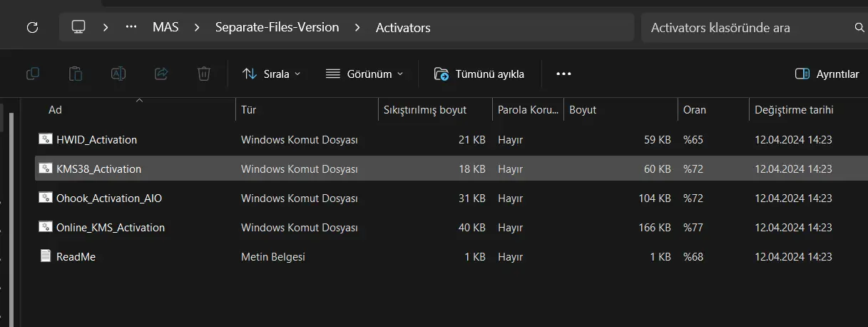This screenshot has width=868, height=327.
Task: Click the 40 KB compressed size cell
Action: click(472, 228)
